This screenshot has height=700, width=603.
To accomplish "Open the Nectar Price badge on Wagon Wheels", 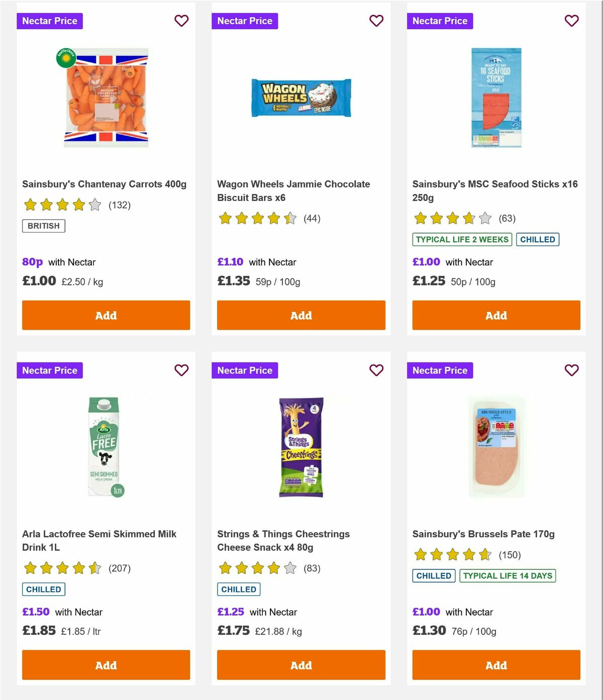I will point(245,21).
